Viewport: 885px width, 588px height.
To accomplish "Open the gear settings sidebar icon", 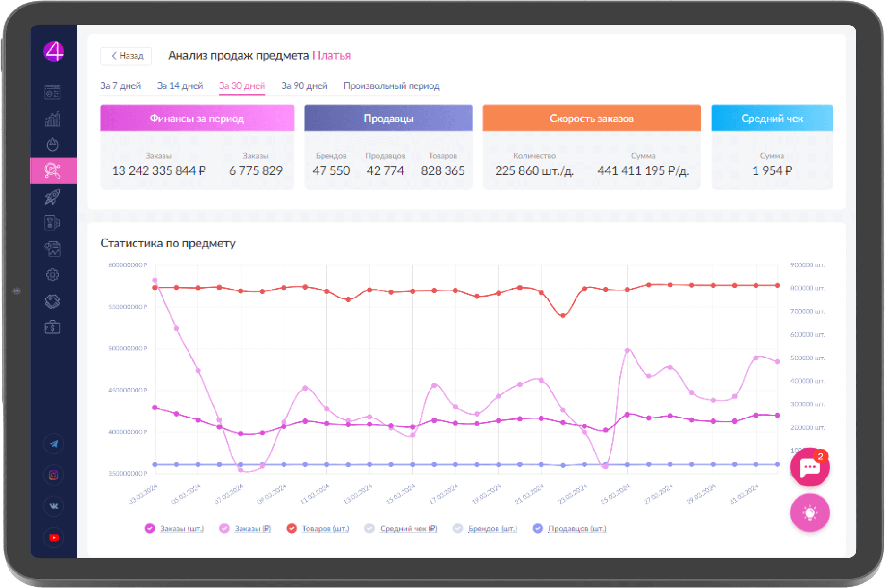I will point(52,274).
